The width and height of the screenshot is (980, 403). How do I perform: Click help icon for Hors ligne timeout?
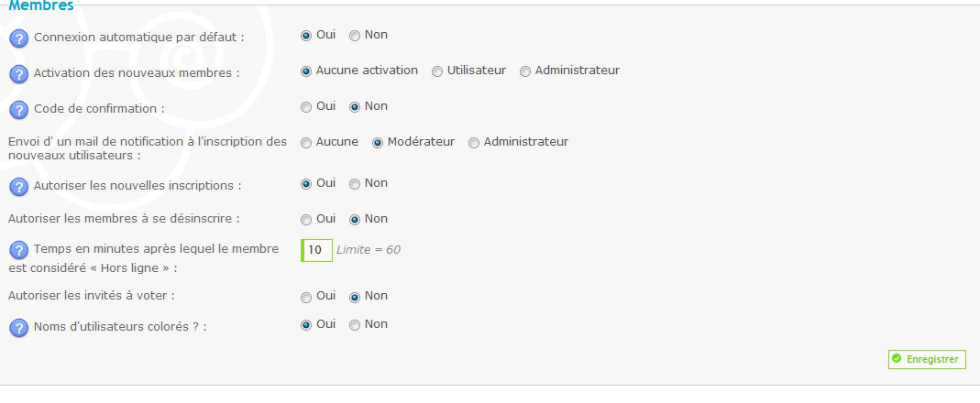click(x=18, y=250)
